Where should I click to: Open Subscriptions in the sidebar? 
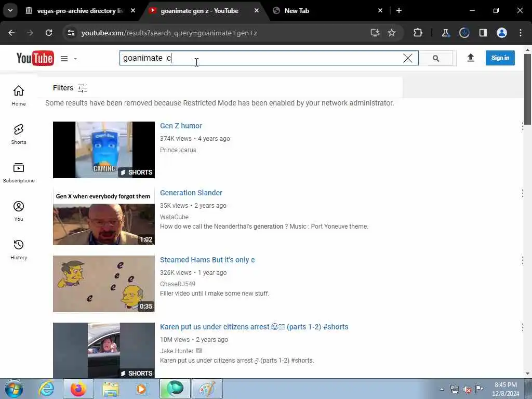click(19, 173)
